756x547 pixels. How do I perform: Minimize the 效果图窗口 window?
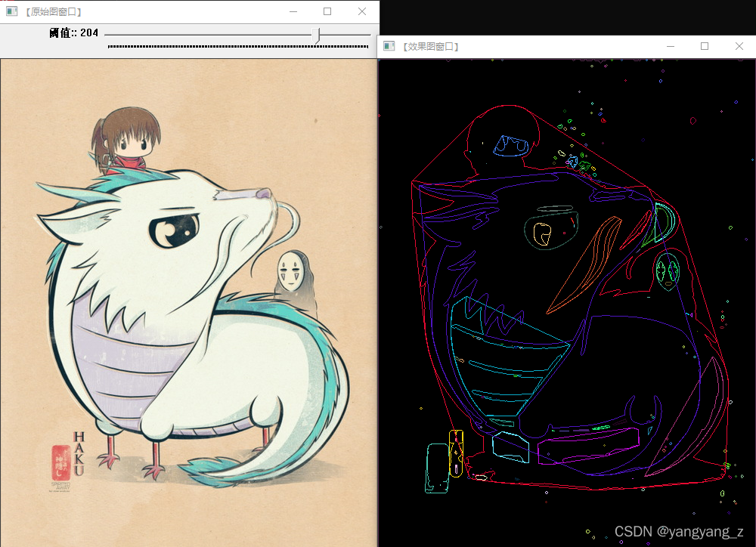671,46
